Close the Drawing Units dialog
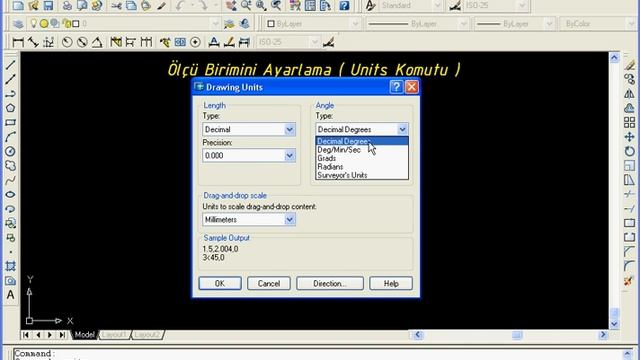Image resolution: width=640 pixels, height=360 pixels. pos(411,87)
